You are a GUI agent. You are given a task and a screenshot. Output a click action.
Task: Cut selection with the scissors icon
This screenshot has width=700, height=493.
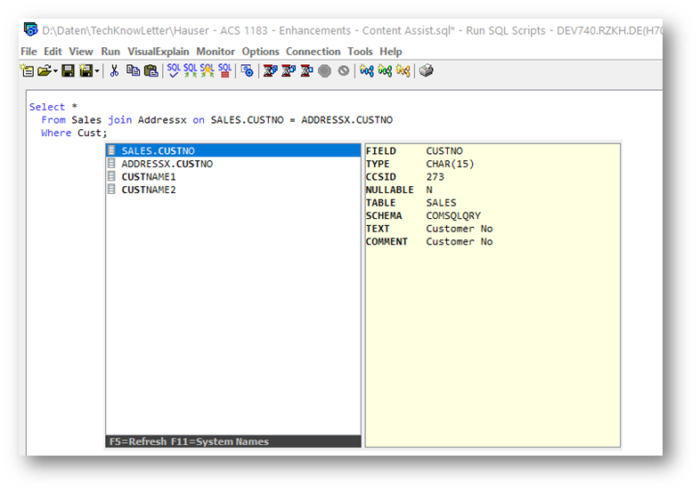point(114,71)
